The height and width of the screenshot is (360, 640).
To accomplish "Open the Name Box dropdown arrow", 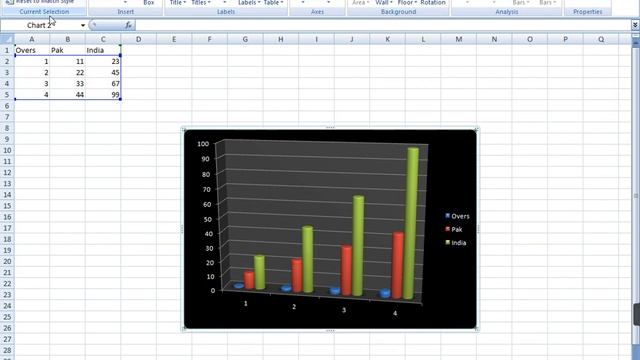I will click(83, 25).
